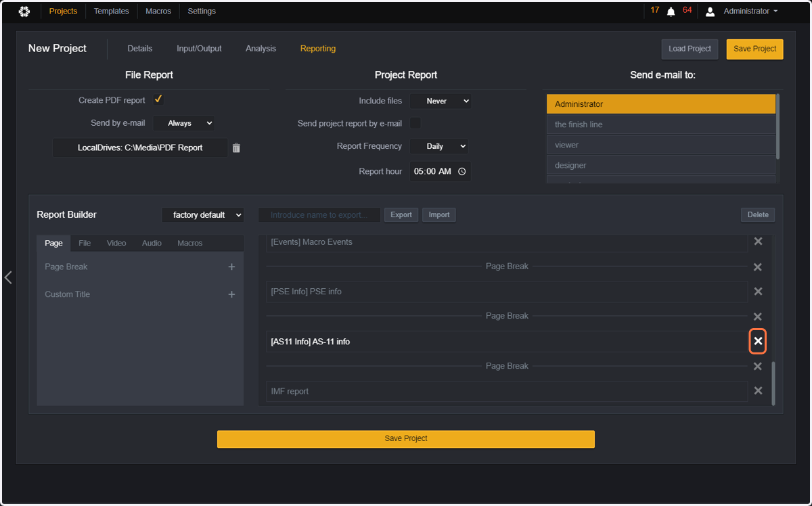The image size is (812, 506).
Task: Select 'viewer' recipient
Action: click(x=661, y=145)
